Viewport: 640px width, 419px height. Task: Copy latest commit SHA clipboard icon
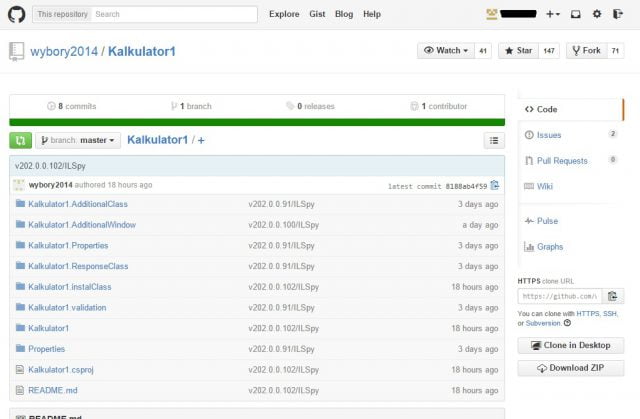[495, 185]
